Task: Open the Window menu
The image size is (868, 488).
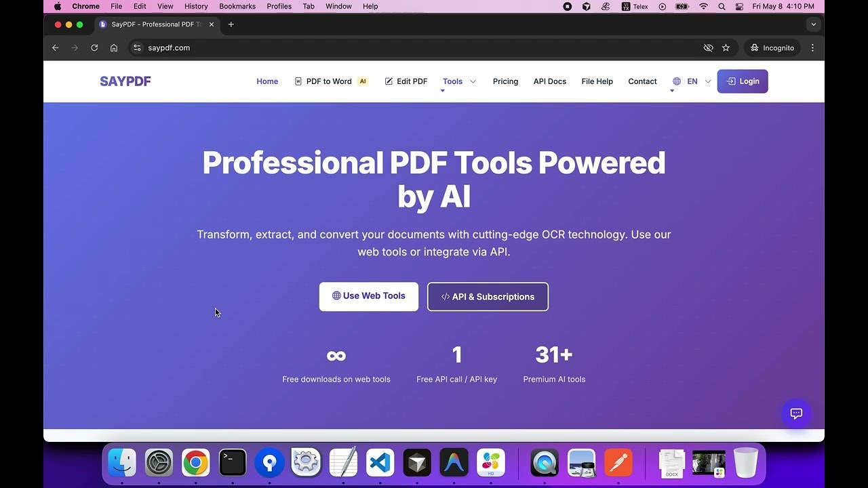Action: click(x=338, y=6)
